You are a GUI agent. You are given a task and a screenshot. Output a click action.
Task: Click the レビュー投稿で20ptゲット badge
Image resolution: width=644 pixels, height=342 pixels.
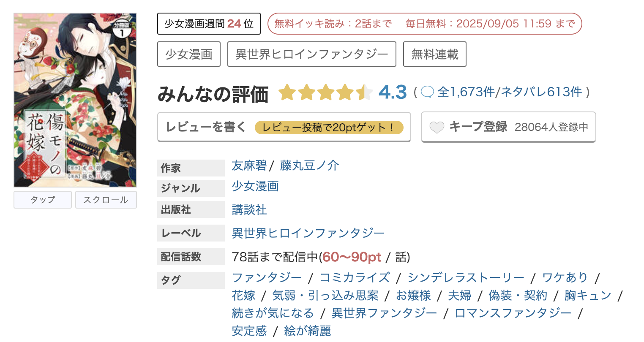(330, 126)
